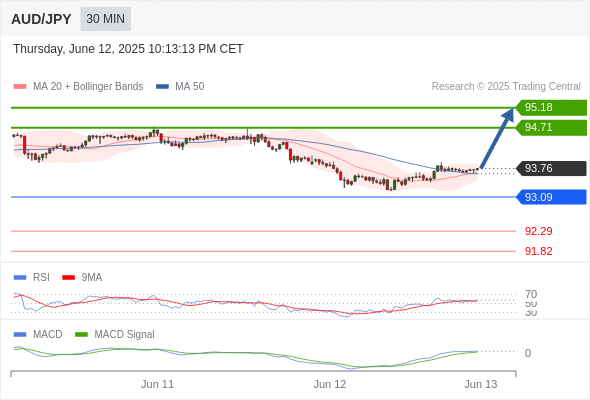Click the chart date and time text

tap(128, 49)
